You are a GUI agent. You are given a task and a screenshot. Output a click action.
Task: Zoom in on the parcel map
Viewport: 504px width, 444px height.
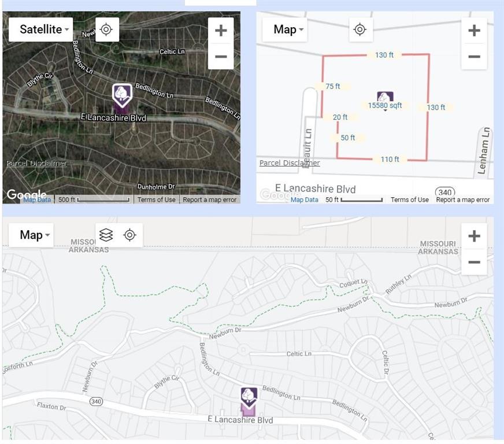[x=474, y=31]
